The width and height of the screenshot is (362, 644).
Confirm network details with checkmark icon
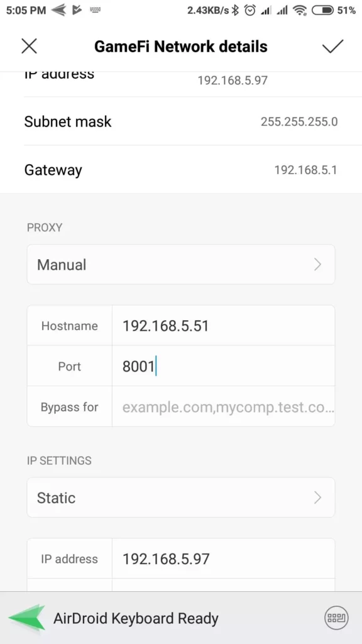tap(332, 47)
